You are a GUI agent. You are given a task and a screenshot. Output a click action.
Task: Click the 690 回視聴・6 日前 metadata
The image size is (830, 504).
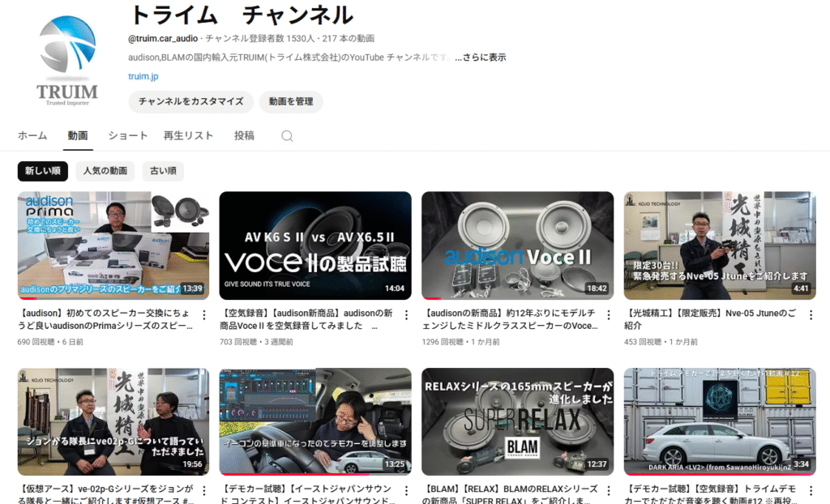pos(50,342)
